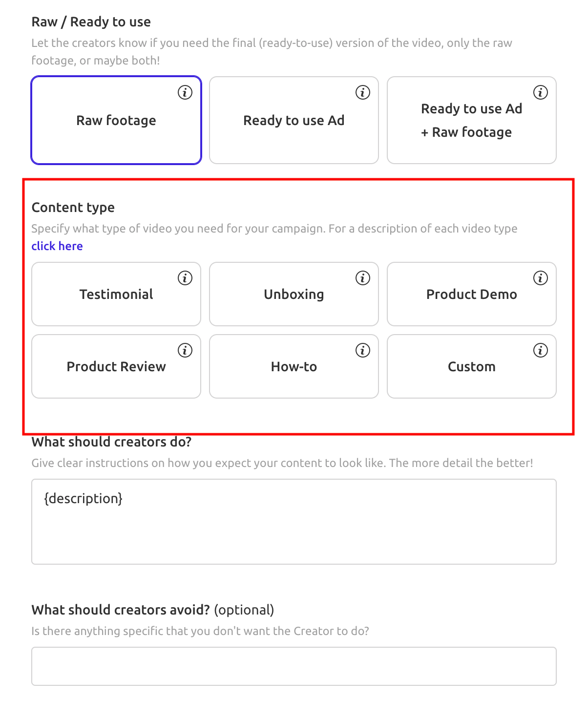Select Ready to use Ad + Raw footage
The height and width of the screenshot is (720, 588).
(472, 120)
